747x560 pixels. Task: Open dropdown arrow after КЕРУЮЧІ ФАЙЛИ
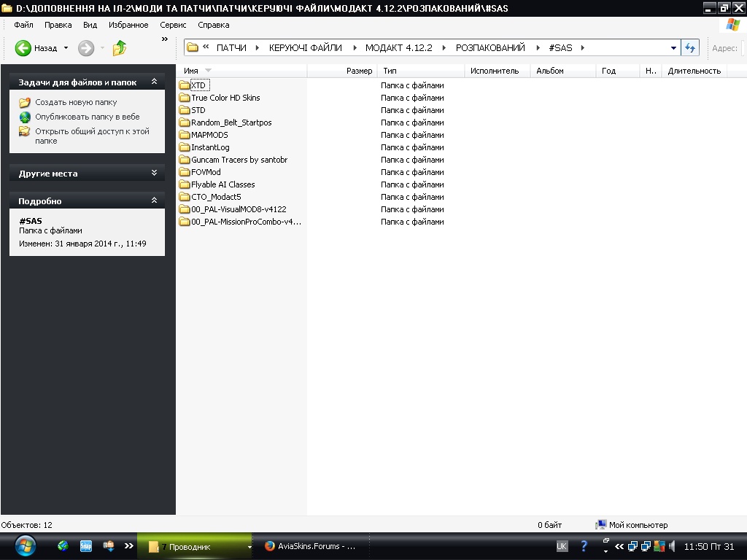pyautogui.click(x=355, y=47)
